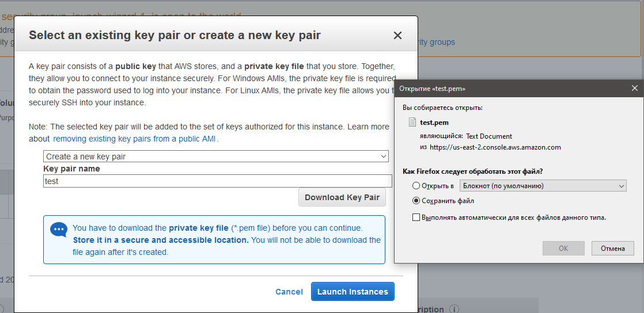Click the speech bubble info icon
This screenshot has width=644, height=313.
pos(59,230)
